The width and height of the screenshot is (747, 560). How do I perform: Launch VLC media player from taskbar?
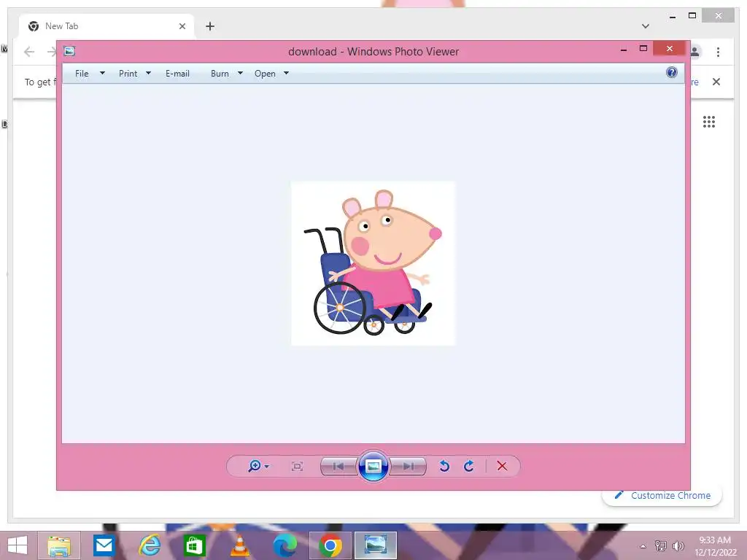point(239,545)
